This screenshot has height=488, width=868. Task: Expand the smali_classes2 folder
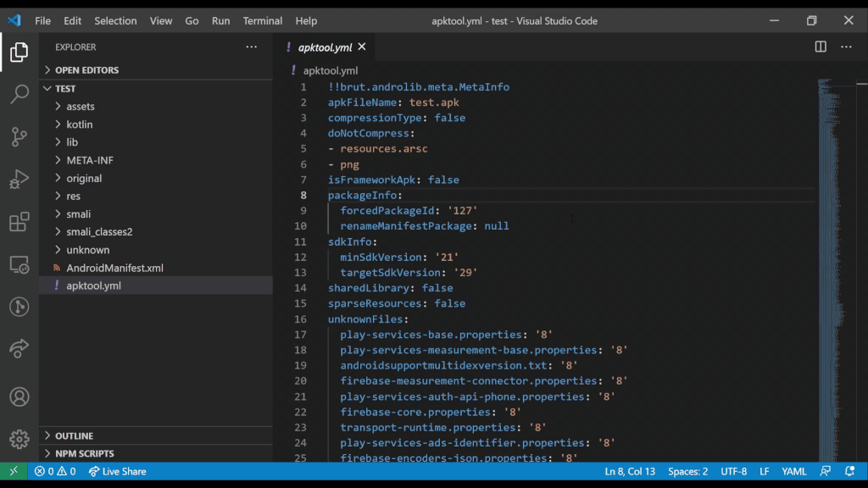click(99, 231)
